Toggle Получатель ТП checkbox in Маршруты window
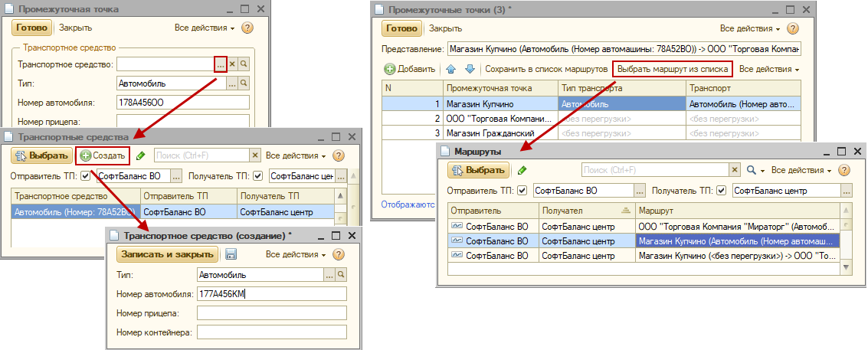Image resolution: width=868 pixels, height=350 pixels. 721,190
